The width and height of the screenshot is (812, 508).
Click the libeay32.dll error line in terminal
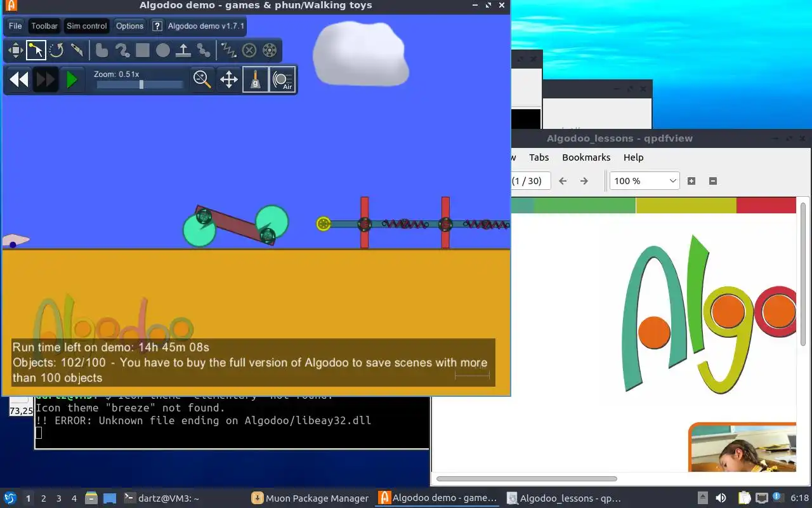tap(204, 420)
